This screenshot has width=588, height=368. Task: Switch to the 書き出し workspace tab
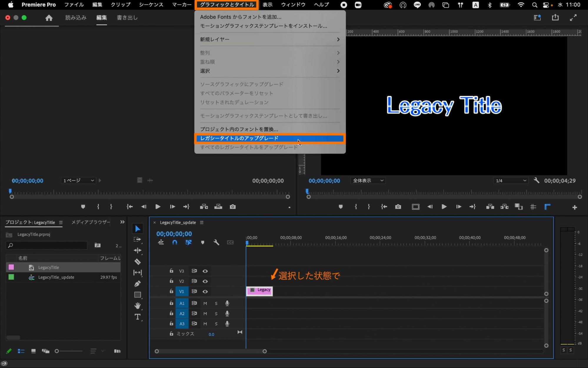coord(127,18)
